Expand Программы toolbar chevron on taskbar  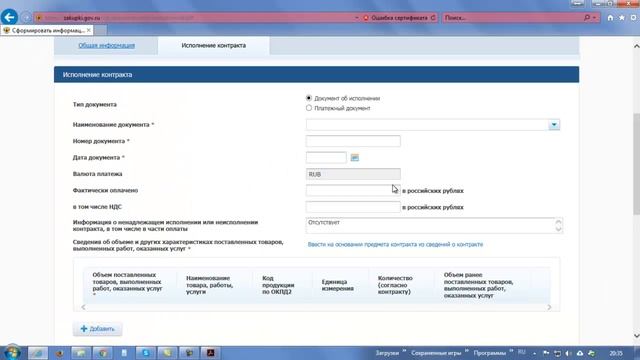[511, 351]
